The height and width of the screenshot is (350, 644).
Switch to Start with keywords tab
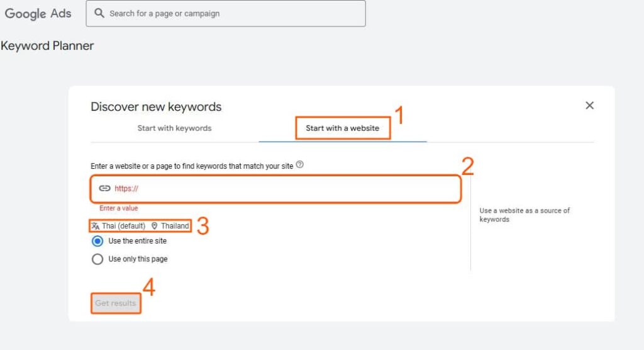coord(174,128)
